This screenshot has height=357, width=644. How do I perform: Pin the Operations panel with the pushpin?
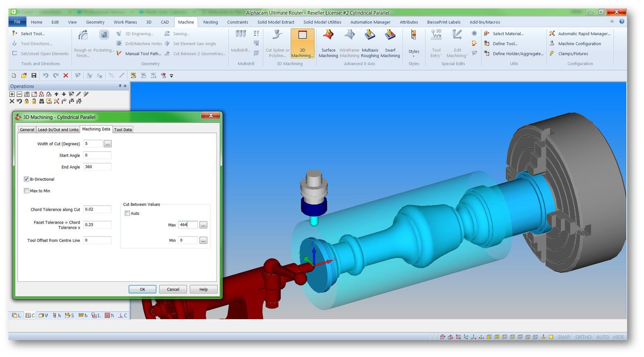[120, 86]
